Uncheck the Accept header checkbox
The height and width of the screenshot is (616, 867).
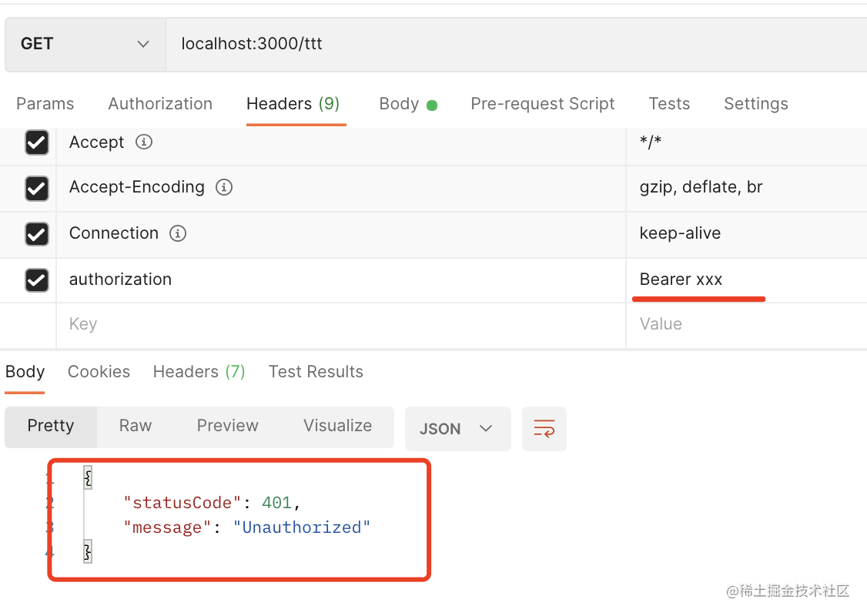click(37, 142)
